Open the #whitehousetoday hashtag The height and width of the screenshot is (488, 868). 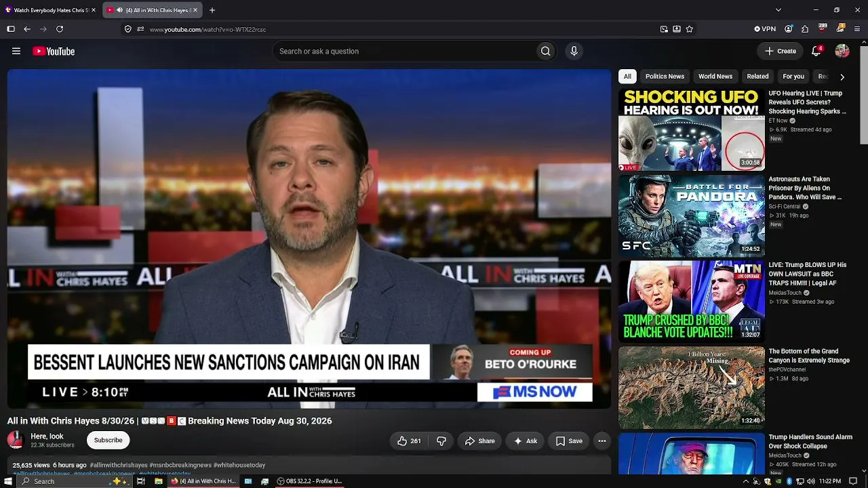239,466
